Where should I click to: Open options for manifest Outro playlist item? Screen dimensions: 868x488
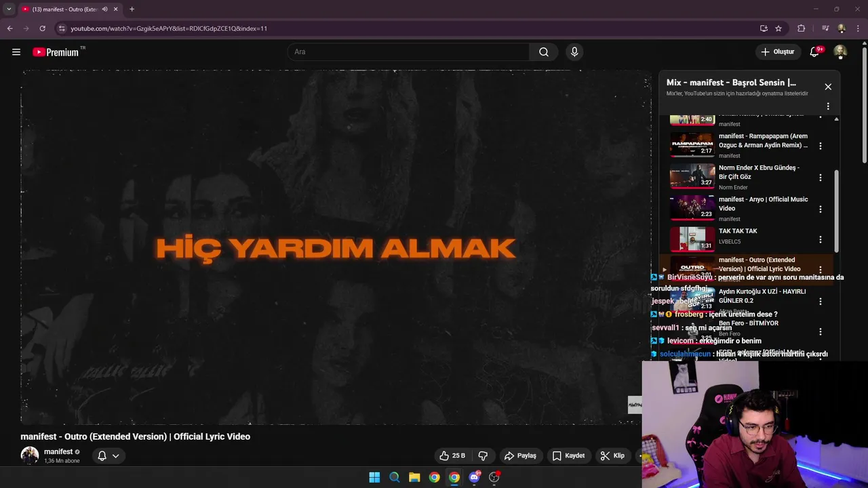(820, 270)
